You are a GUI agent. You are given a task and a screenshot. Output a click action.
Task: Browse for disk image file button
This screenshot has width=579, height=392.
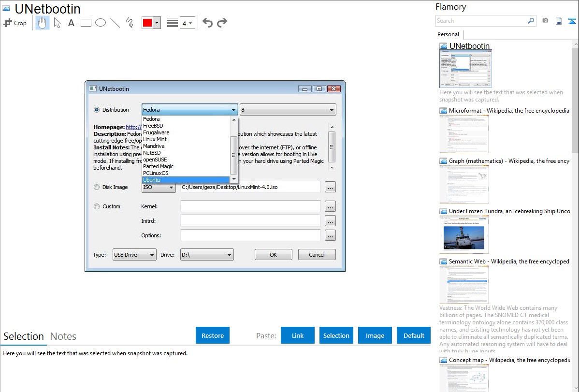(x=330, y=188)
